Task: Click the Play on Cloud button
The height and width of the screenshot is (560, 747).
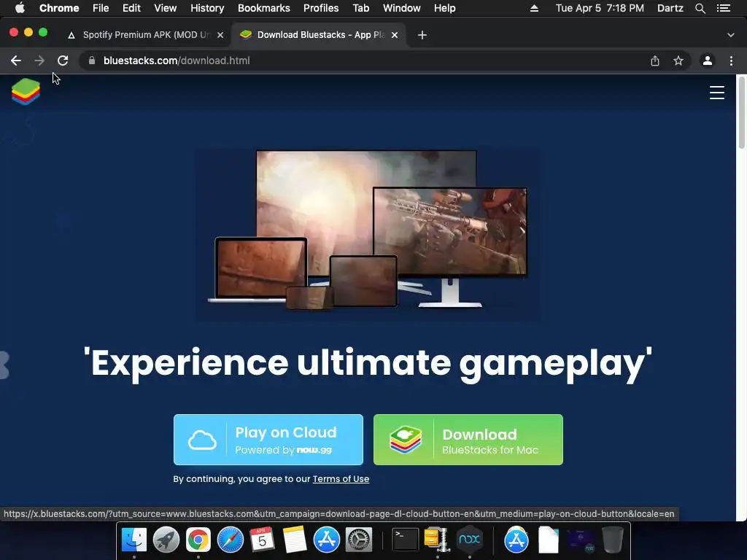Action: pos(268,440)
